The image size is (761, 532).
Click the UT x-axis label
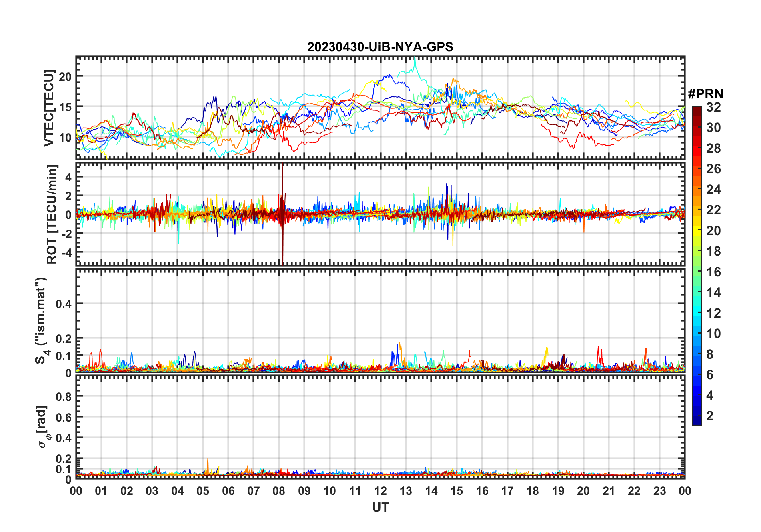pos(380,508)
